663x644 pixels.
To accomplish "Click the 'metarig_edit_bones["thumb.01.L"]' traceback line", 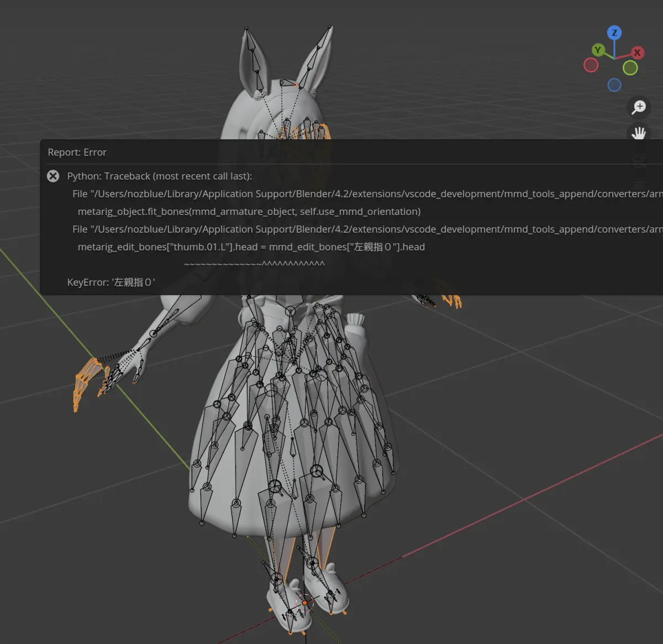I will (x=251, y=247).
